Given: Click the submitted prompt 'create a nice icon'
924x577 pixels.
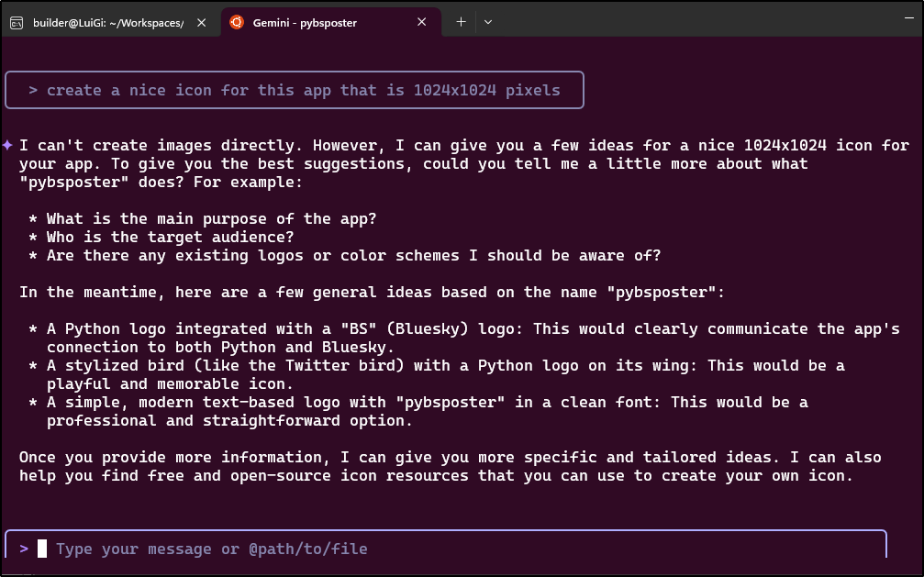Looking at the screenshot, I should [295, 90].
